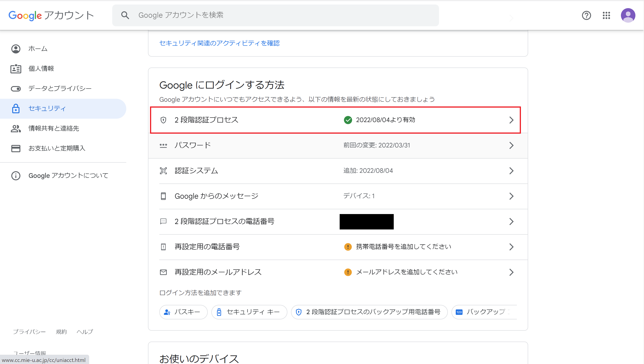Click the phone icon beside Google からのメッセージ
Viewport: 644px width, 364px height.
coord(163,196)
